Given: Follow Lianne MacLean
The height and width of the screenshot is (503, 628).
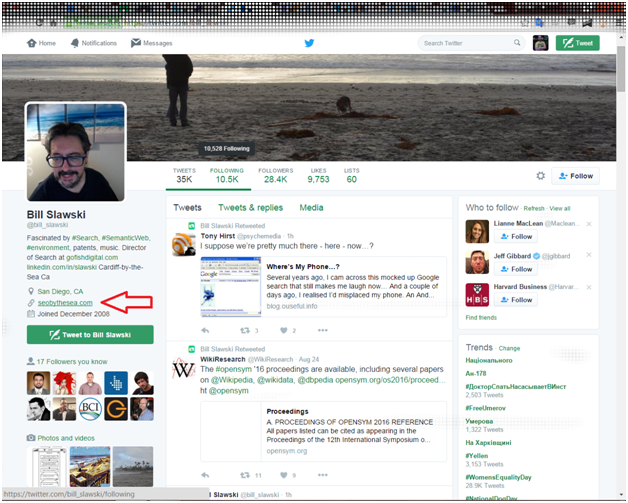Looking at the screenshot, I should point(516,237).
